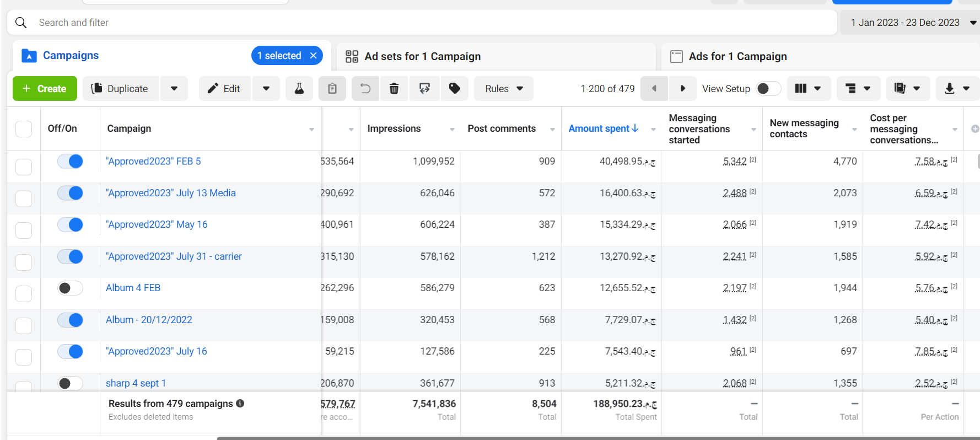The height and width of the screenshot is (440, 980).
Task: Expand the Edit dropdown arrow
Action: point(266,88)
